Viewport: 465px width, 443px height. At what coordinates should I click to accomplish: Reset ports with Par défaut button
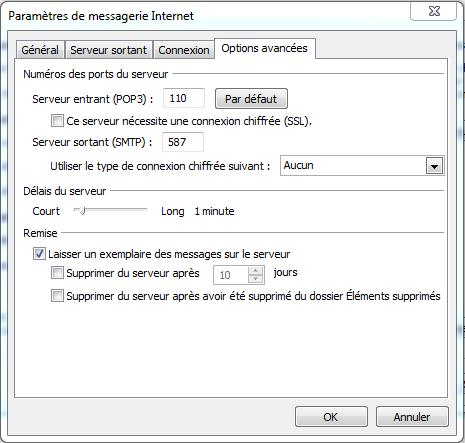pyautogui.click(x=251, y=99)
